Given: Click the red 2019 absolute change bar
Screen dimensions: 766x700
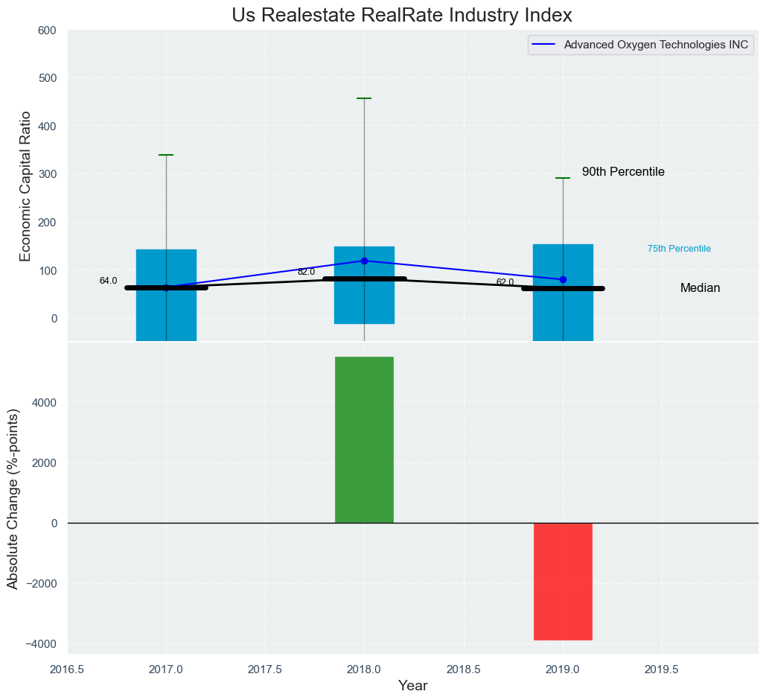Looking at the screenshot, I should click(x=563, y=581).
